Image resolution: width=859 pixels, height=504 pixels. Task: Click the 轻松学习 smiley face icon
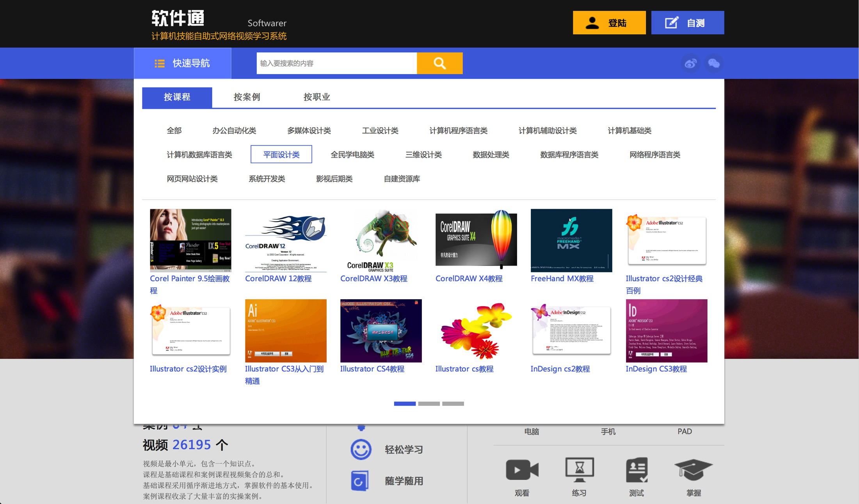tap(361, 449)
